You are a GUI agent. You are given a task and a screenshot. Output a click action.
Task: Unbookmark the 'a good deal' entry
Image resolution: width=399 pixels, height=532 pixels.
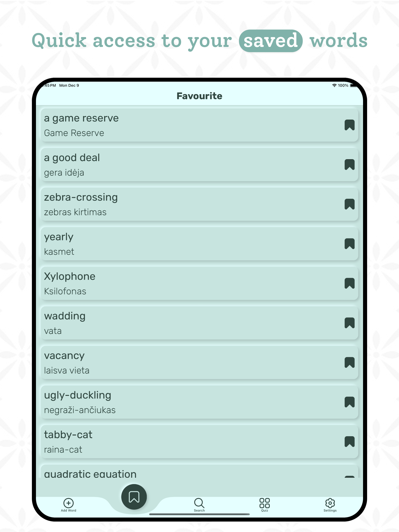pos(350,165)
